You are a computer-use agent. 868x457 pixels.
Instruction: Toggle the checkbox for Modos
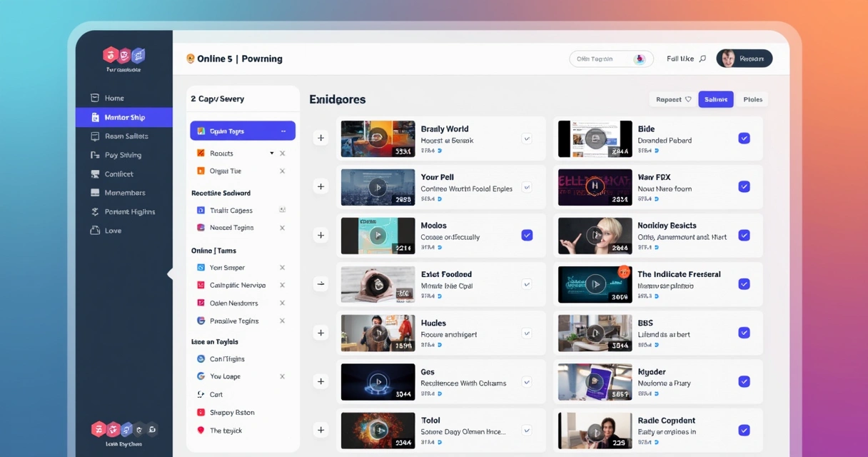527,234
